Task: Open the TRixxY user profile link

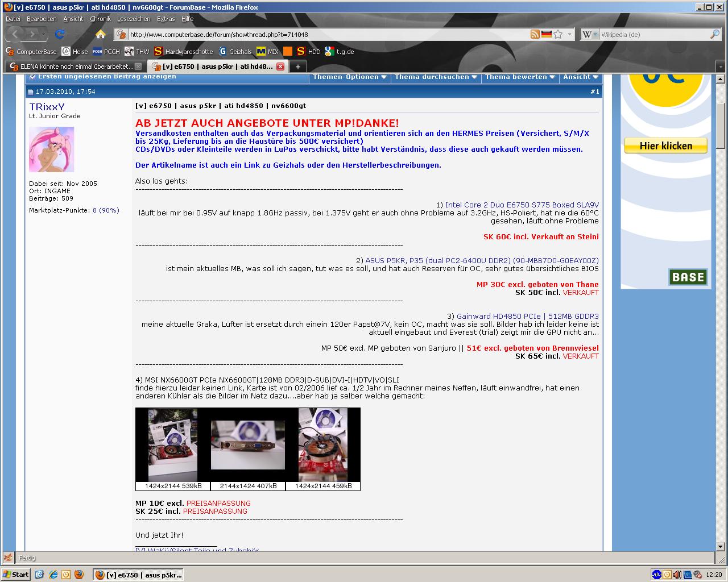Action: (x=47, y=107)
